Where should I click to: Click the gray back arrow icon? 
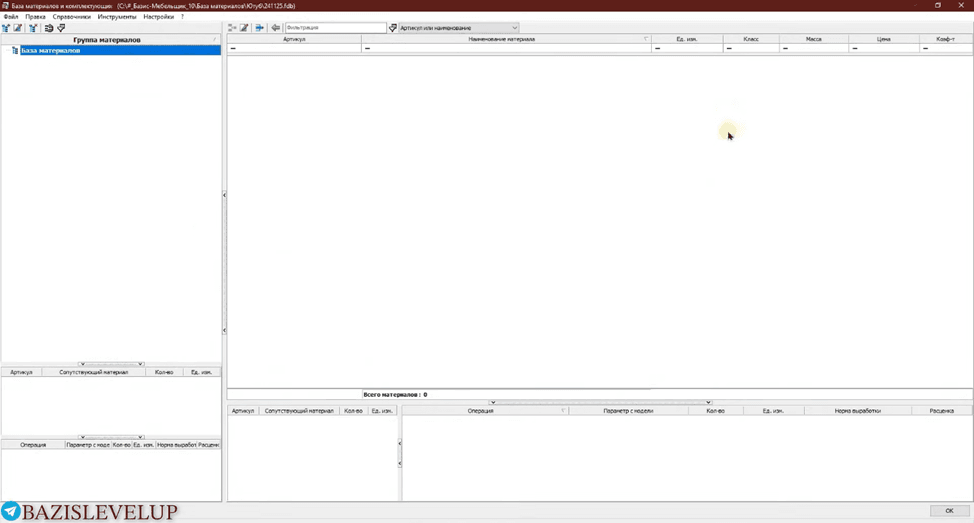pos(275,28)
